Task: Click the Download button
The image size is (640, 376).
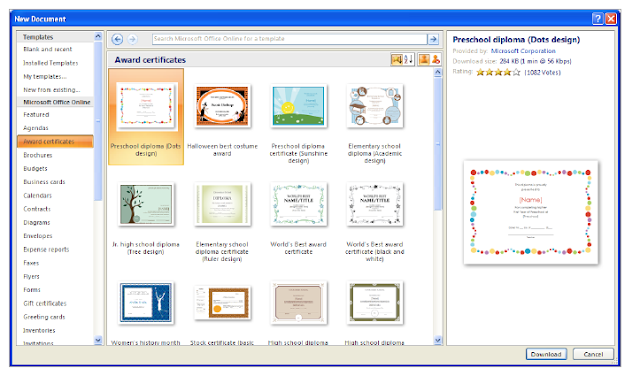Action: [546, 354]
